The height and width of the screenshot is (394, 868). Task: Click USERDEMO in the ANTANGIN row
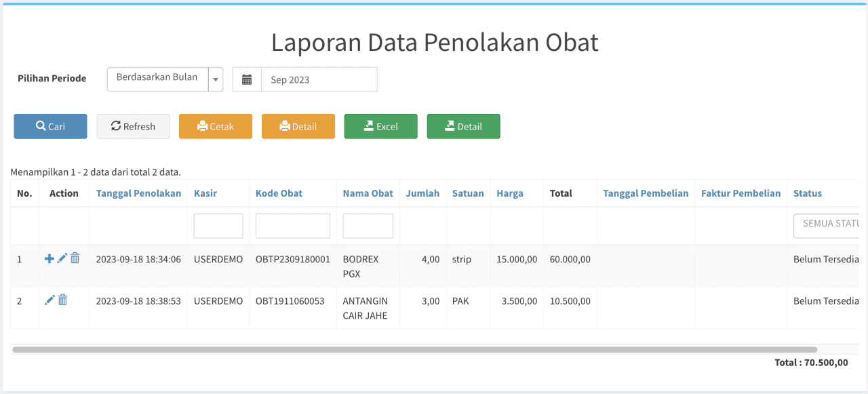pos(218,300)
